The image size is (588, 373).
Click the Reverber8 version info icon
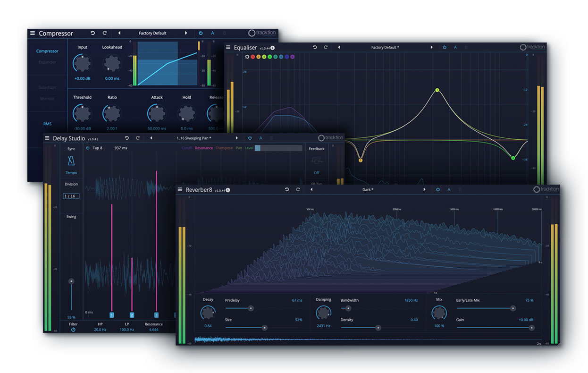coord(228,190)
